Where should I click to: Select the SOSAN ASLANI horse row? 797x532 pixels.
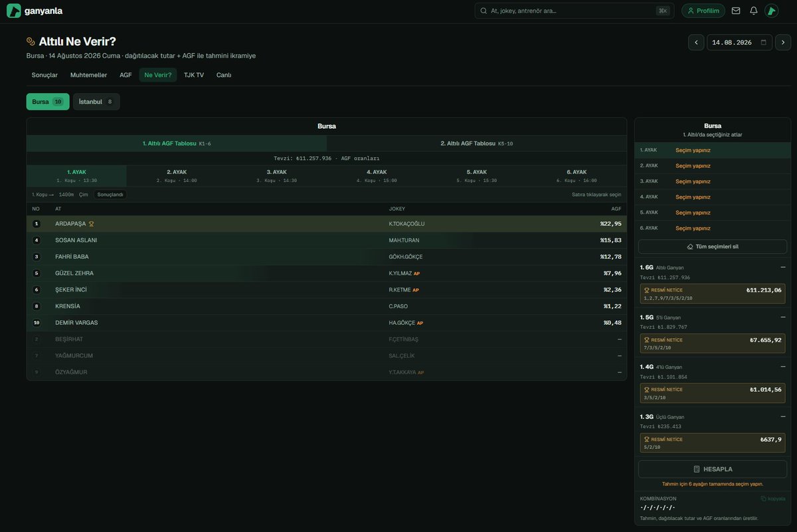pyautogui.click(x=326, y=240)
